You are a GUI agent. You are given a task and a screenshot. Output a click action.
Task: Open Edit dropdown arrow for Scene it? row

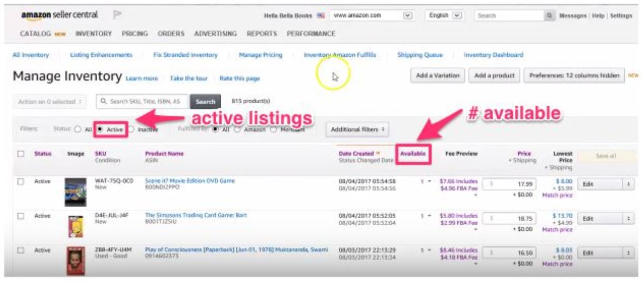pos(628,184)
